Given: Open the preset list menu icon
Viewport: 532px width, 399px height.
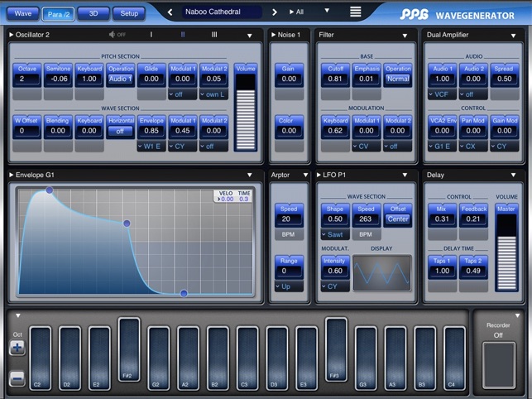Looking at the screenshot, I should [x=355, y=12].
